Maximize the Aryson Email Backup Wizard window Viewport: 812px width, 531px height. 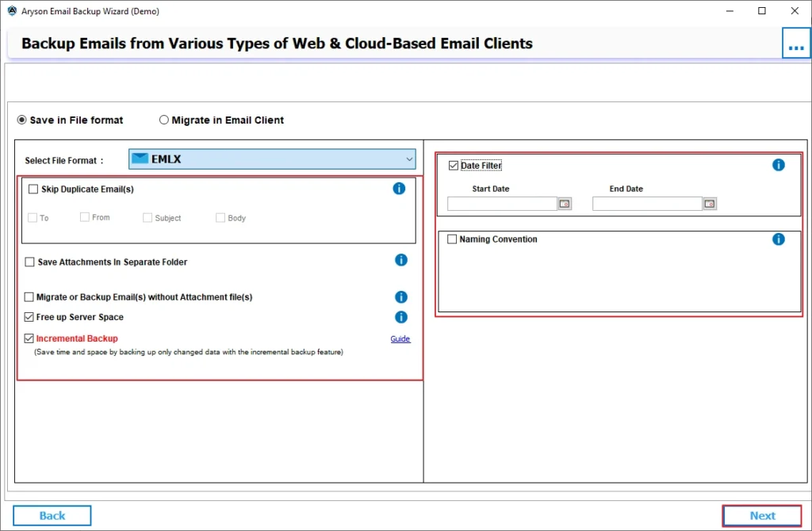[762, 11]
